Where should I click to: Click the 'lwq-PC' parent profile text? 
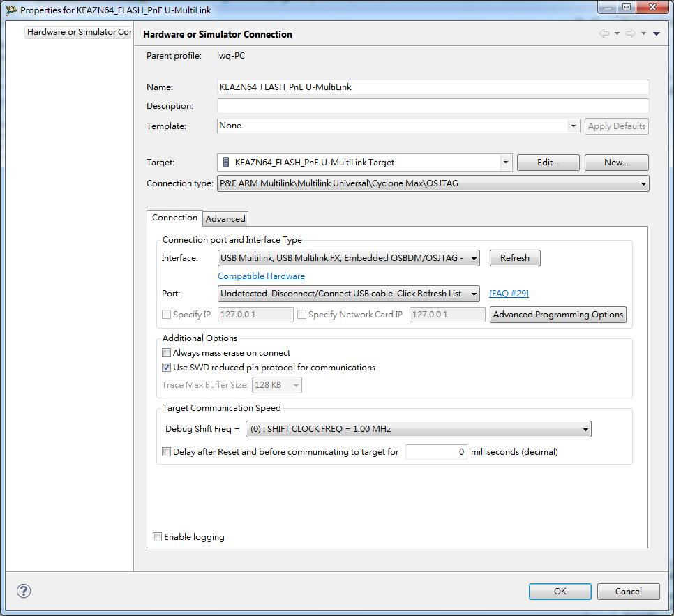[x=231, y=56]
